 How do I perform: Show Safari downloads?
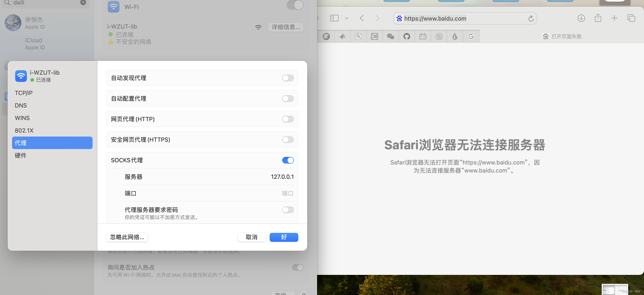pyautogui.click(x=581, y=18)
